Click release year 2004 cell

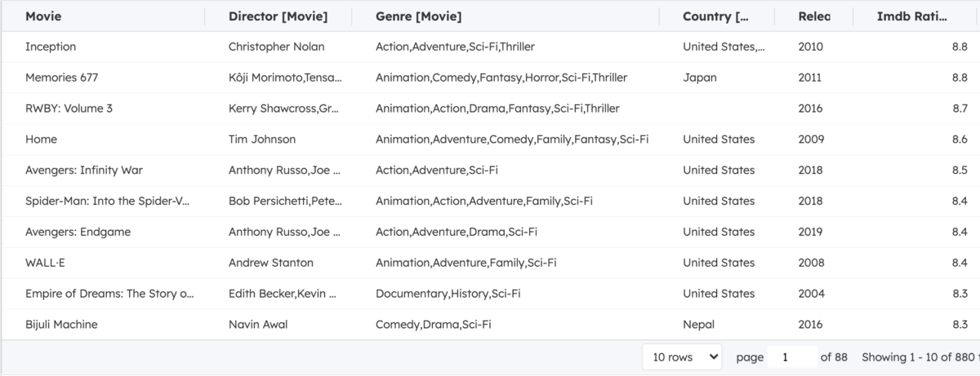click(811, 294)
